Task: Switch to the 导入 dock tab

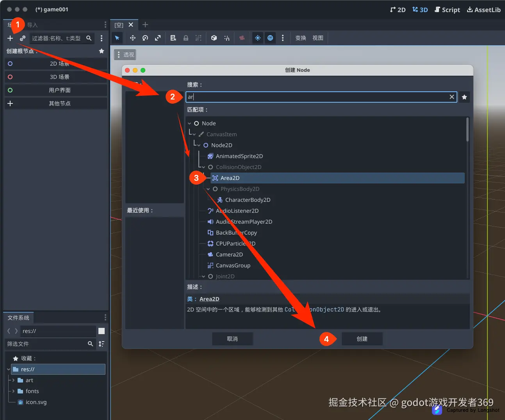Action: pyautogui.click(x=32, y=25)
